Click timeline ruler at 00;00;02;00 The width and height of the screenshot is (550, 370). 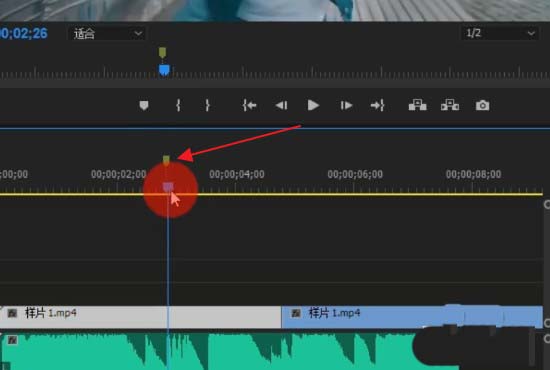[119, 174]
